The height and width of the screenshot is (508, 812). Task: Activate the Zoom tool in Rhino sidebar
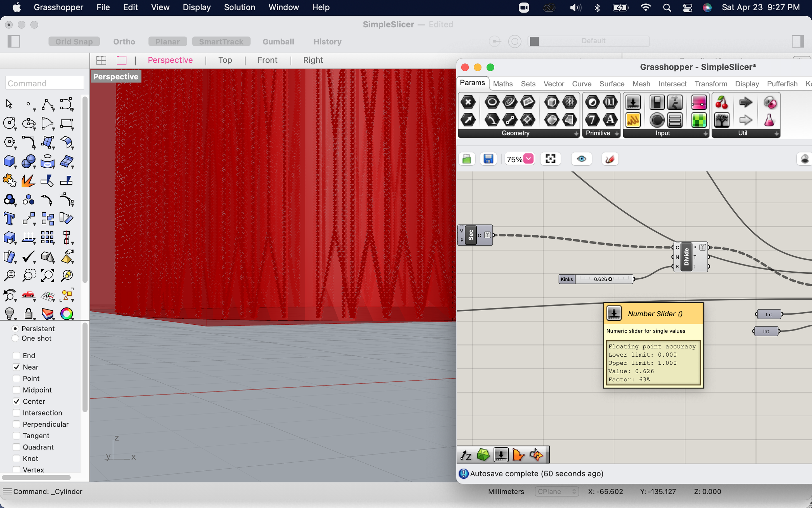[x=10, y=275]
